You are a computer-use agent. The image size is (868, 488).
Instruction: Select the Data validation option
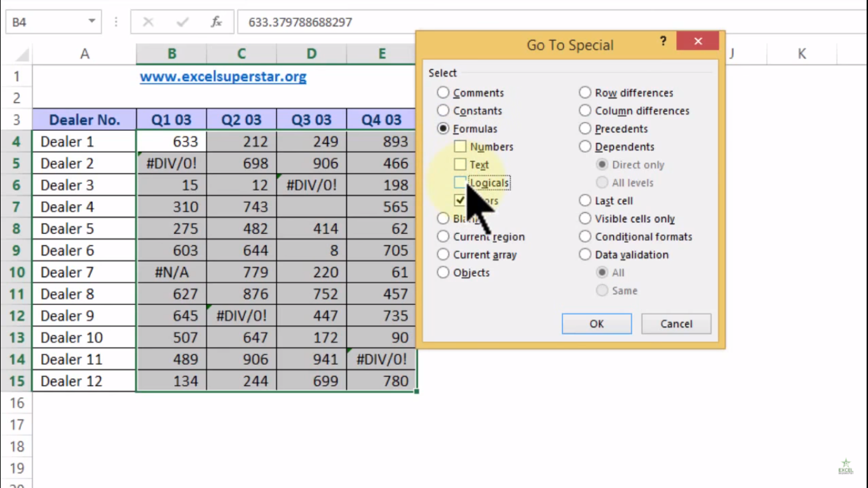[585, 255]
